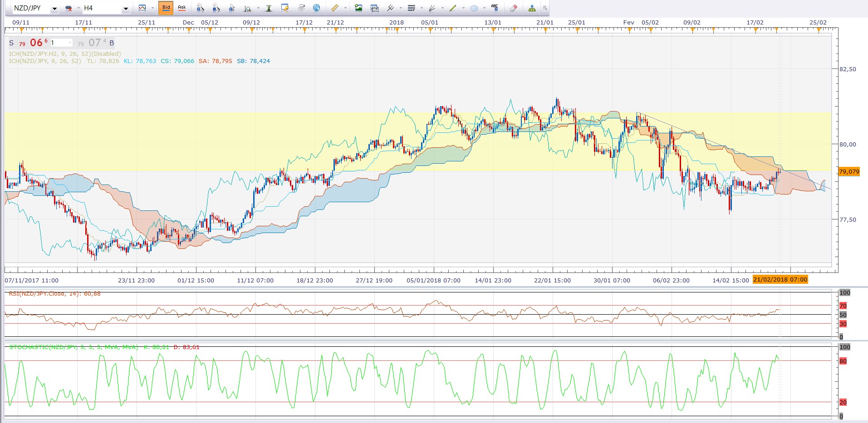Click the 05/01/2018 07:00 time label
868x423 pixels.
[x=433, y=280]
